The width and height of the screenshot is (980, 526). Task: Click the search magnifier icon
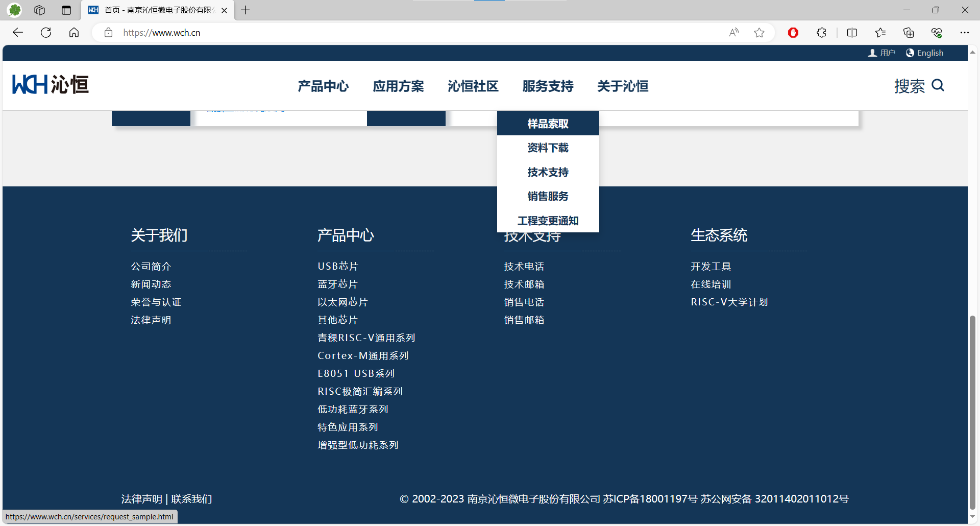pos(938,85)
